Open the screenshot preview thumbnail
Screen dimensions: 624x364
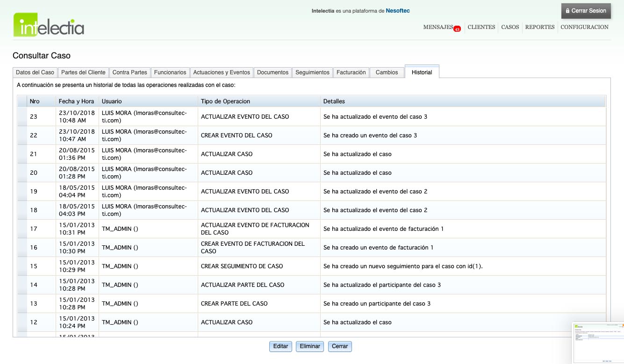(x=598, y=343)
